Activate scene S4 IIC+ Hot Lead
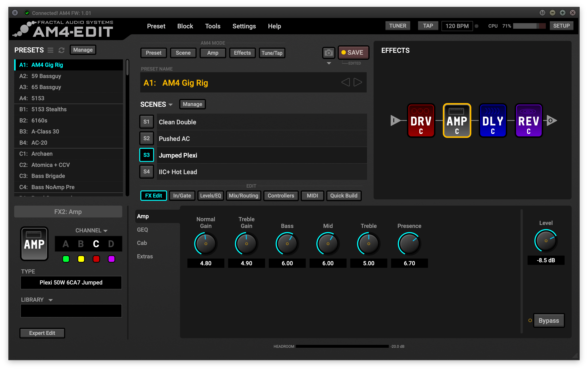 [147, 172]
